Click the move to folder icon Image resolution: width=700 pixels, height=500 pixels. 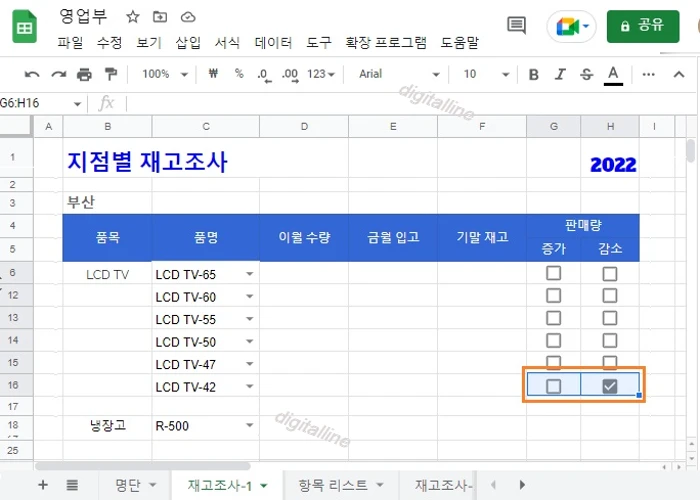click(x=160, y=17)
